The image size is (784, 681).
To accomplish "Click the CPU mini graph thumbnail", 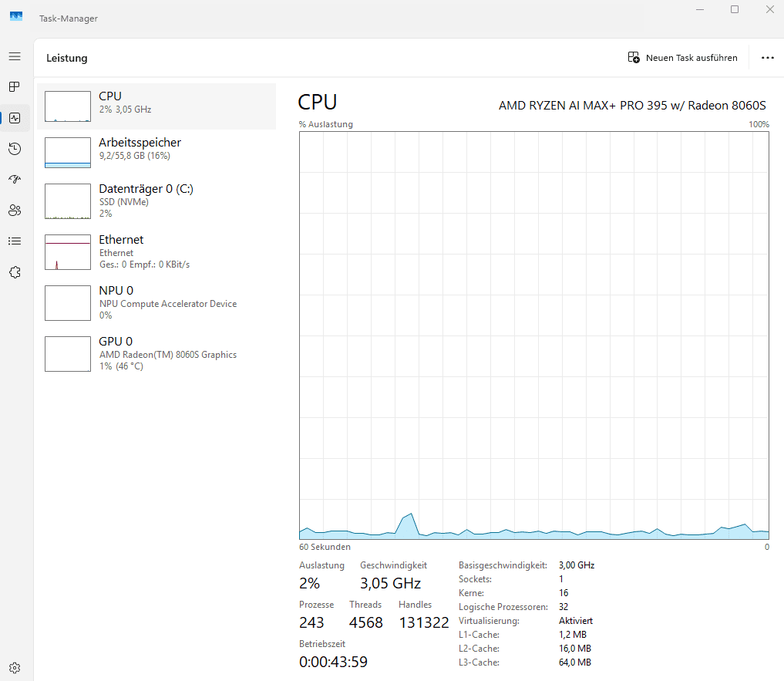I will pos(68,106).
